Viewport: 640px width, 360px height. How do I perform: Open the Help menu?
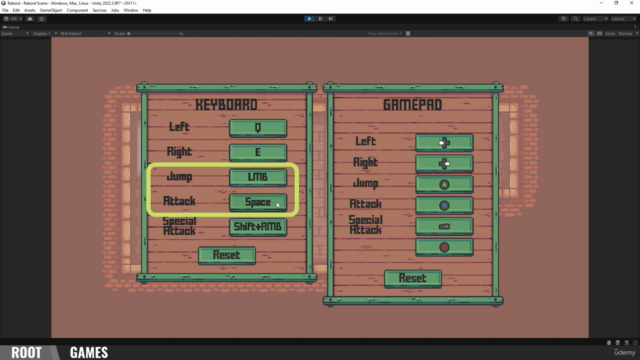pos(147,10)
